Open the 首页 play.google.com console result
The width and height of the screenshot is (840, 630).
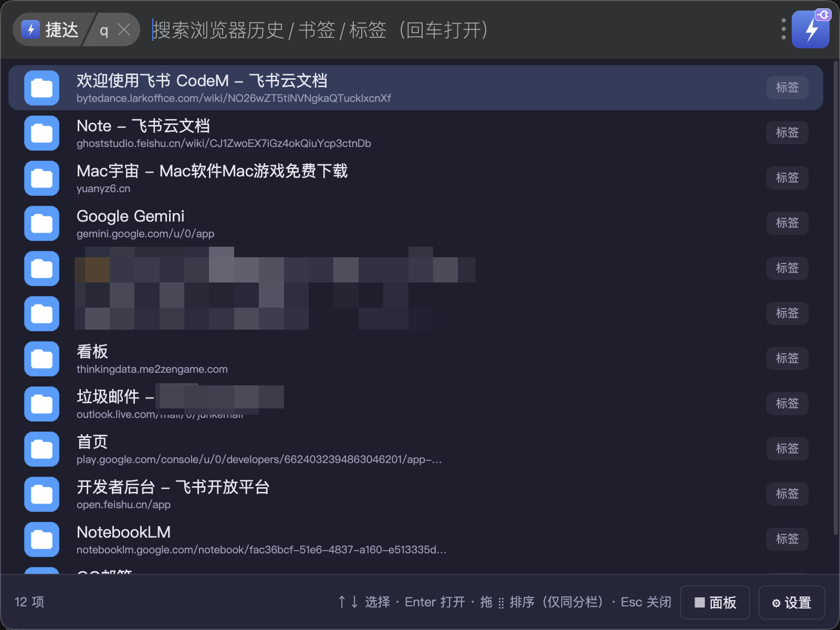click(416, 449)
